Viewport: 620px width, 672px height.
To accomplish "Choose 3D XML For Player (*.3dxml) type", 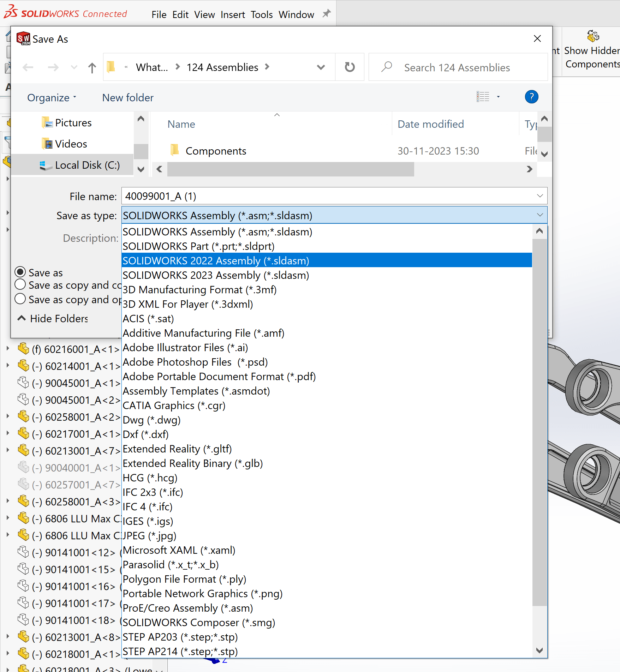I will (x=327, y=304).
